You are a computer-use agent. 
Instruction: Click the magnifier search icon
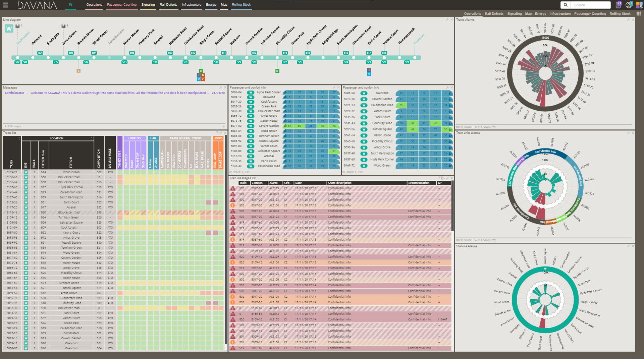click(x=566, y=5)
